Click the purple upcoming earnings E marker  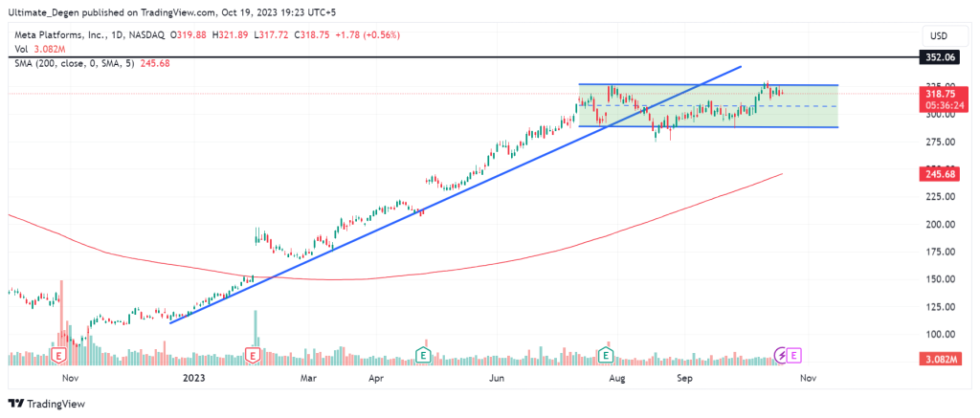793,356
